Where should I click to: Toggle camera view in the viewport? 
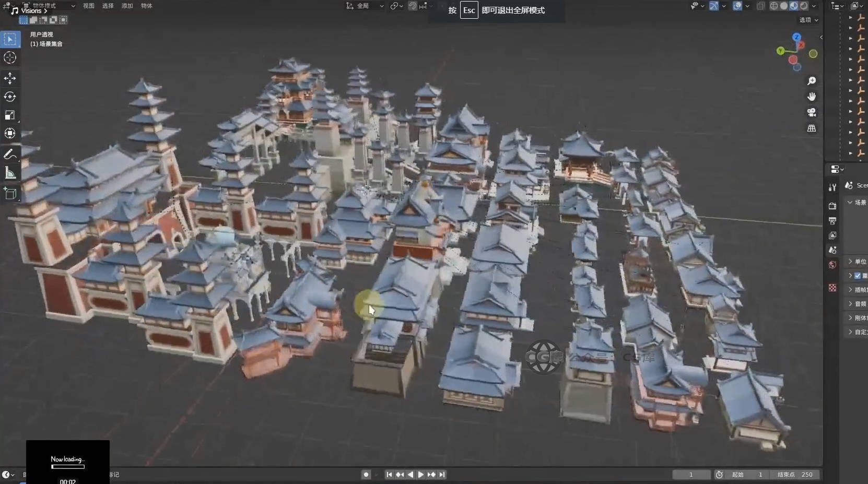coord(812,112)
